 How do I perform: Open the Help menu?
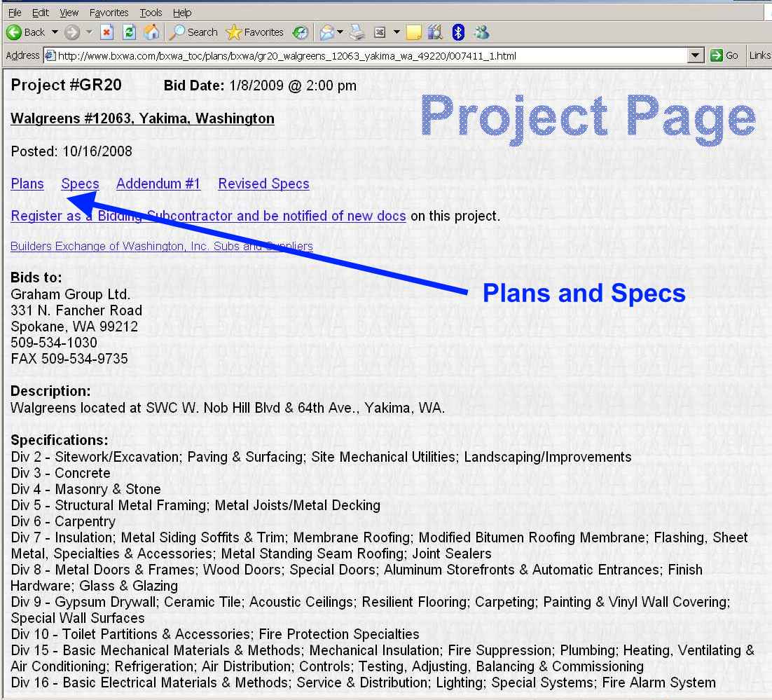click(x=182, y=13)
